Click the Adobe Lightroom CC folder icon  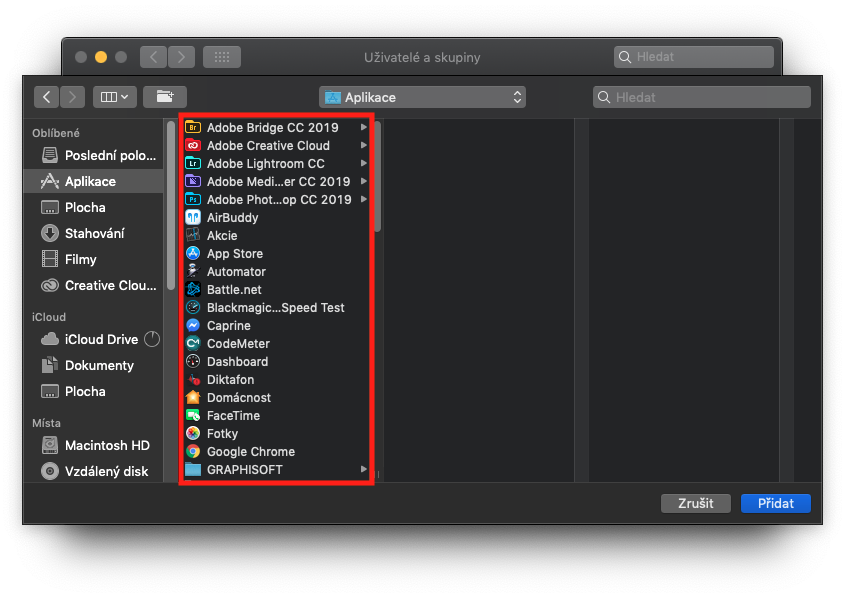(193, 163)
